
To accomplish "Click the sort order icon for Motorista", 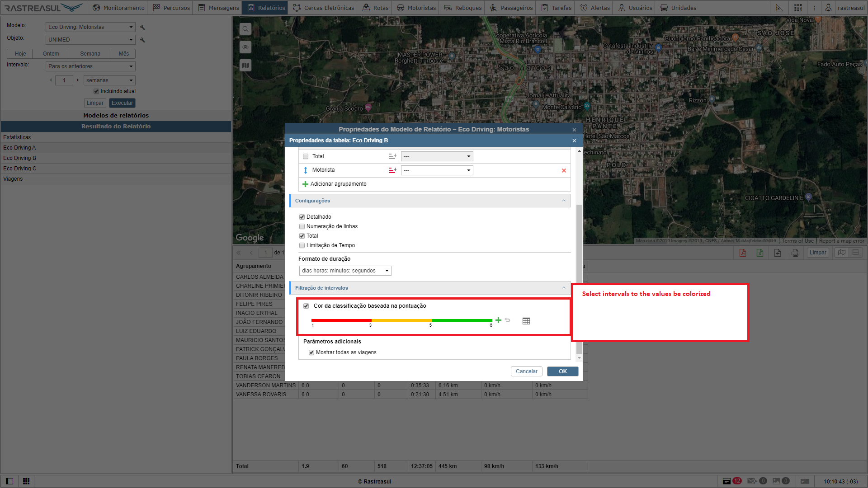I will [392, 170].
